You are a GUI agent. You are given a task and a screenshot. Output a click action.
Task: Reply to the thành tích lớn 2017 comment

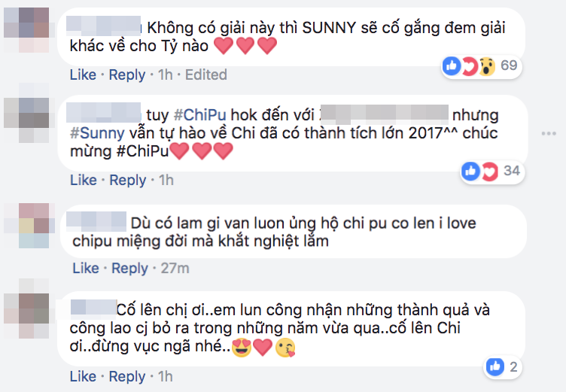126,180
